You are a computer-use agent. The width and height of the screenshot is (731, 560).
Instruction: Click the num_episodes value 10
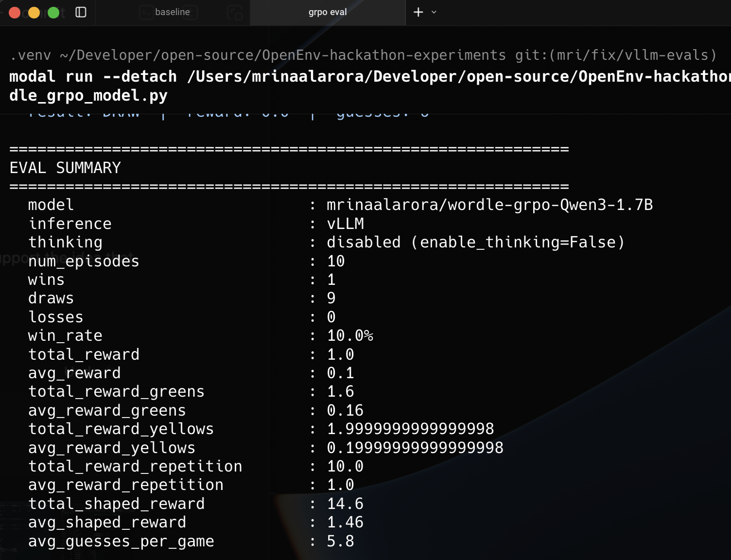(x=336, y=261)
